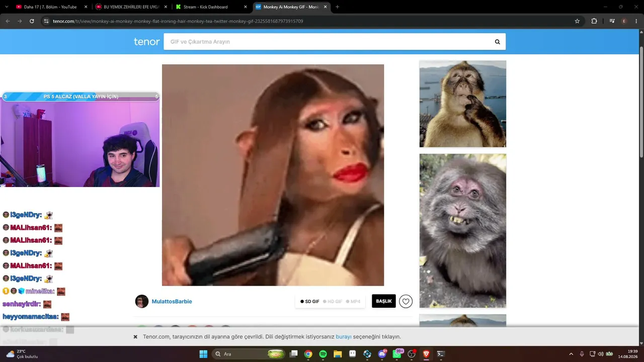
Task: Open the terminal from the taskbar
Action: (441, 354)
